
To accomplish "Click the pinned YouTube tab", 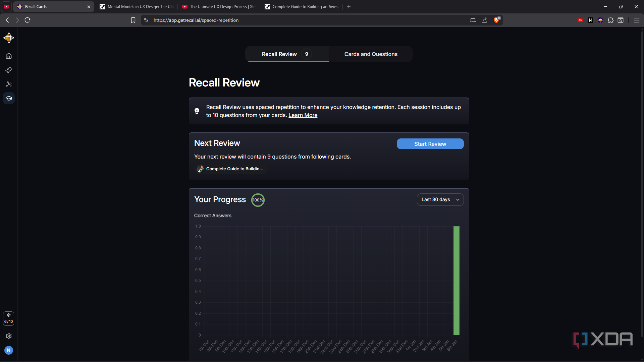I will (6, 7).
